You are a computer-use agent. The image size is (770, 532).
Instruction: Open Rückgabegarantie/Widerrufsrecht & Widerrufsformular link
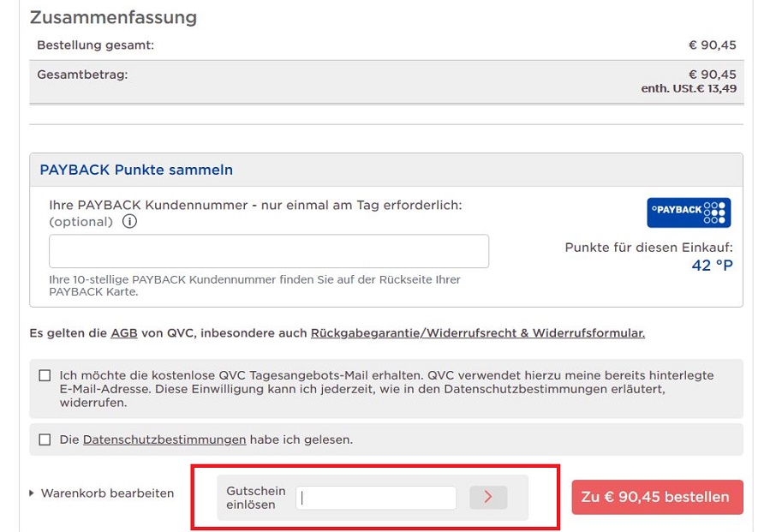pos(478,333)
